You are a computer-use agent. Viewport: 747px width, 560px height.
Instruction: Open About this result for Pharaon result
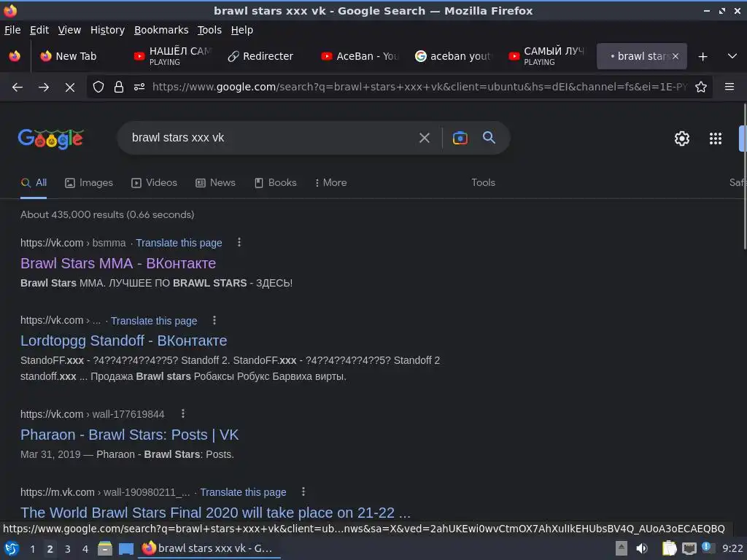(183, 414)
